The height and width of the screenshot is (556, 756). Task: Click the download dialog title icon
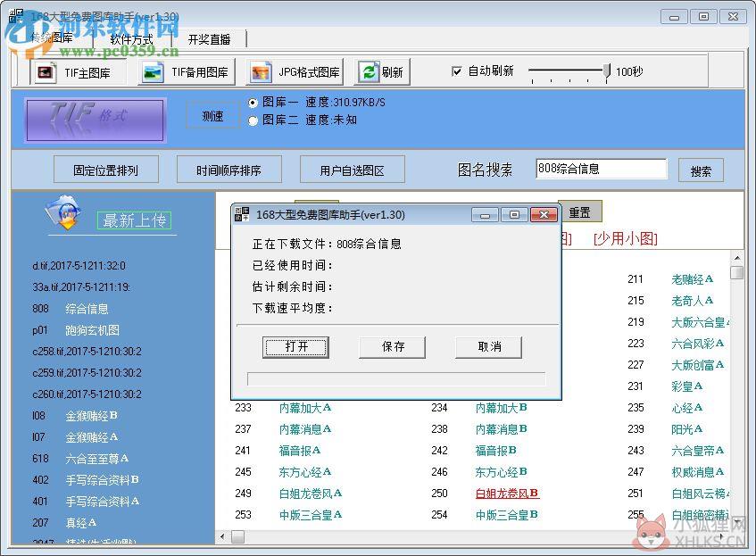pos(242,214)
